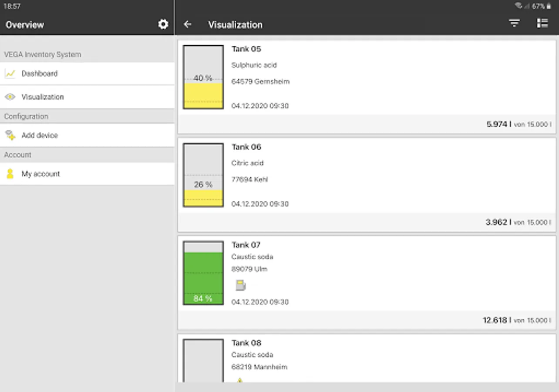Click the Visualization eye icon
This screenshot has height=392, width=559.
pos(10,97)
